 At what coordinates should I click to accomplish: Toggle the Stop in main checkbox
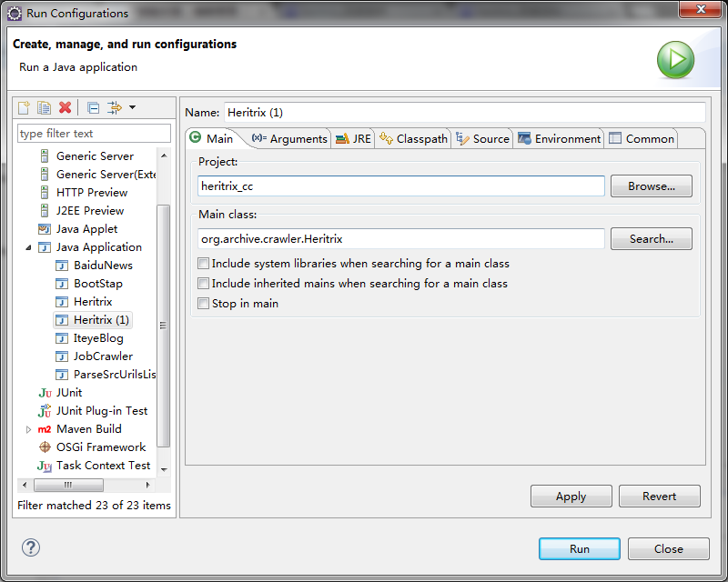coord(204,304)
